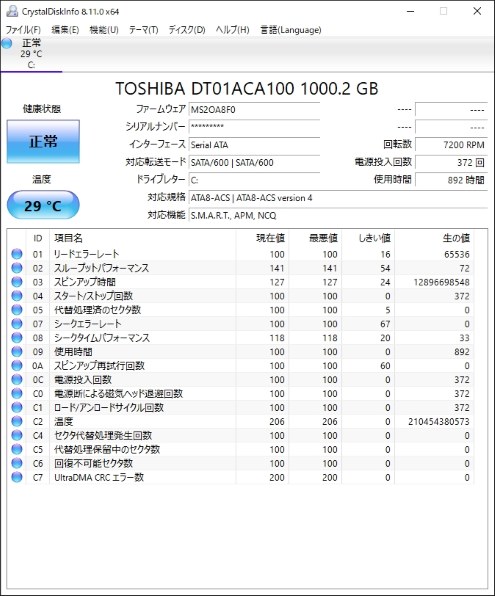This screenshot has height=596, width=495.
Task: Click status orb for row 05 代替処理済のセクタ数
Action: (x=17, y=310)
